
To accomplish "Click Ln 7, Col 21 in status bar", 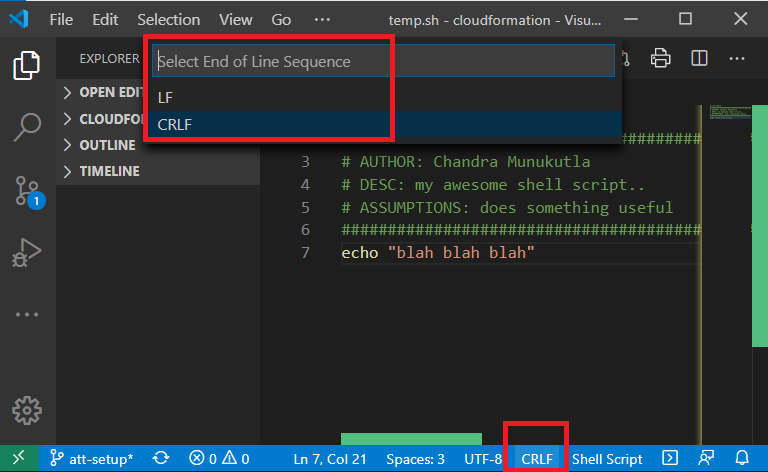I will 330,459.
